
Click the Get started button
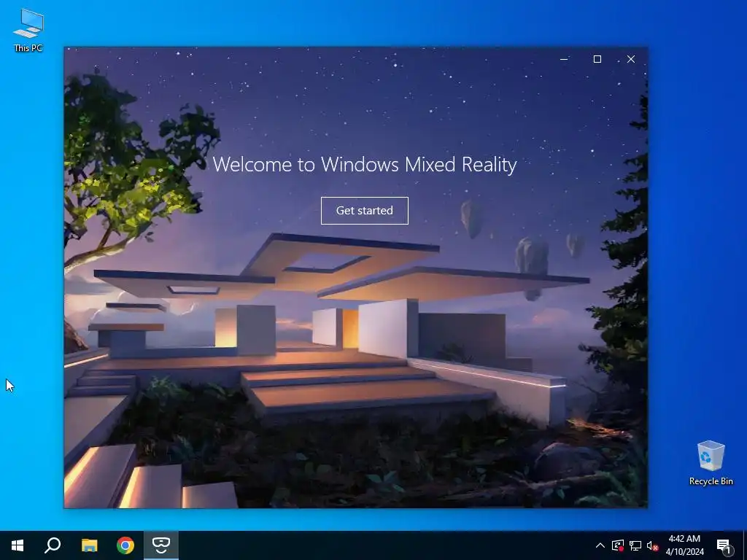pos(365,211)
